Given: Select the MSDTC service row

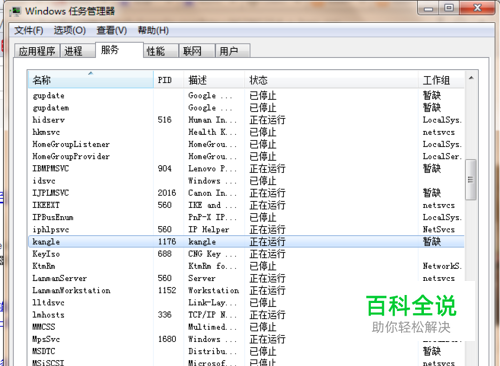Looking at the screenshot, I should click(x=246, y=351).
